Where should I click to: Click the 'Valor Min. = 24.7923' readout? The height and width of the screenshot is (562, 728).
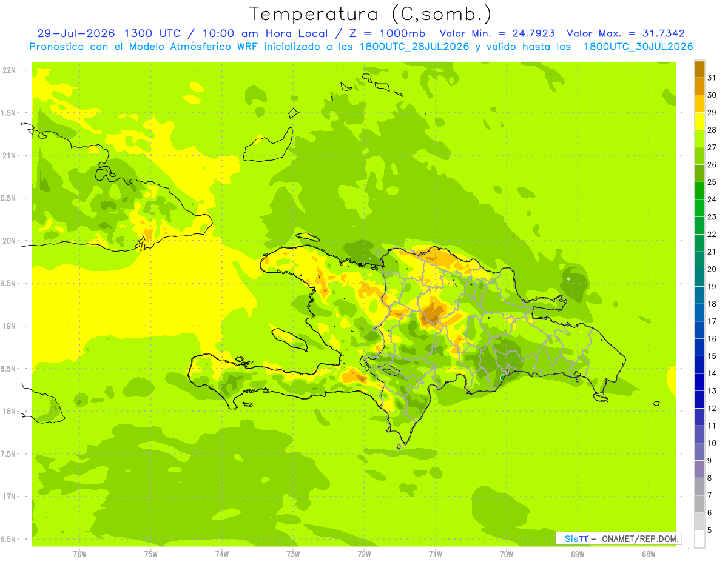click(497, 33)
